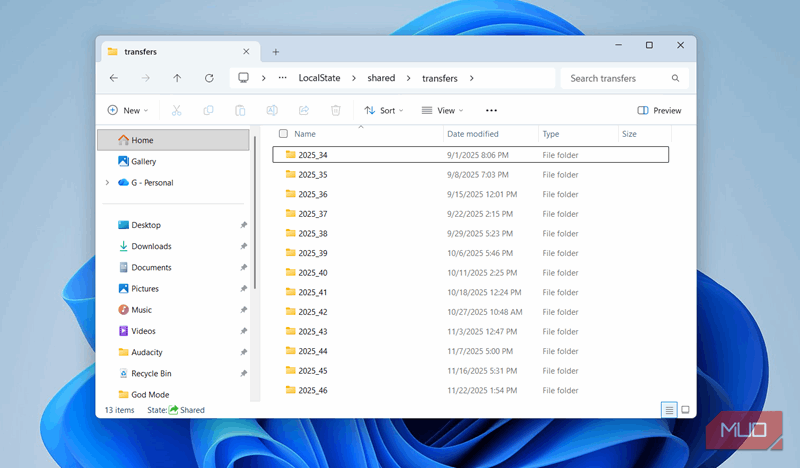Expand the G - Personal tree node

pyautogui.click(x=107, y=183)
